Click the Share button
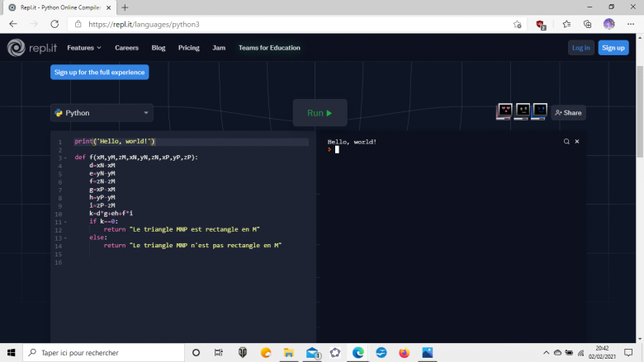Screen dimensions: 644x362 [x=568, y=112]
